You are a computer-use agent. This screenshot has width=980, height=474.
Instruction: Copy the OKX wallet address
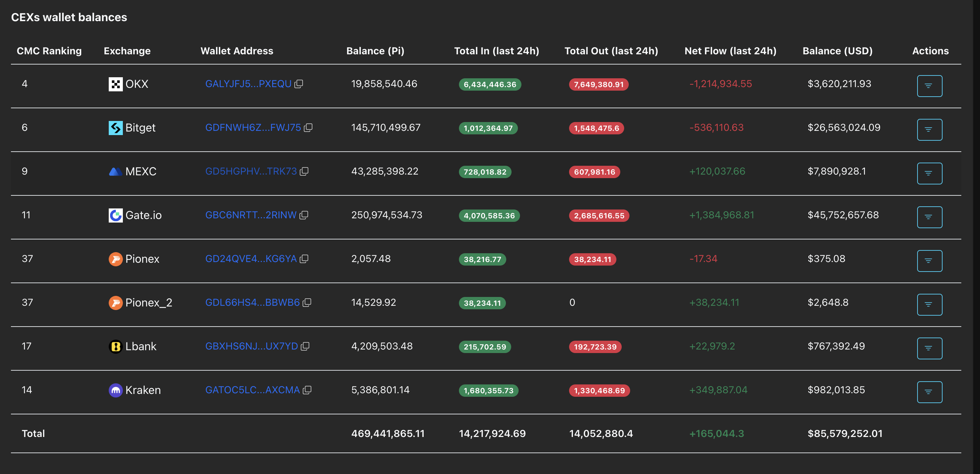(299, 84)
